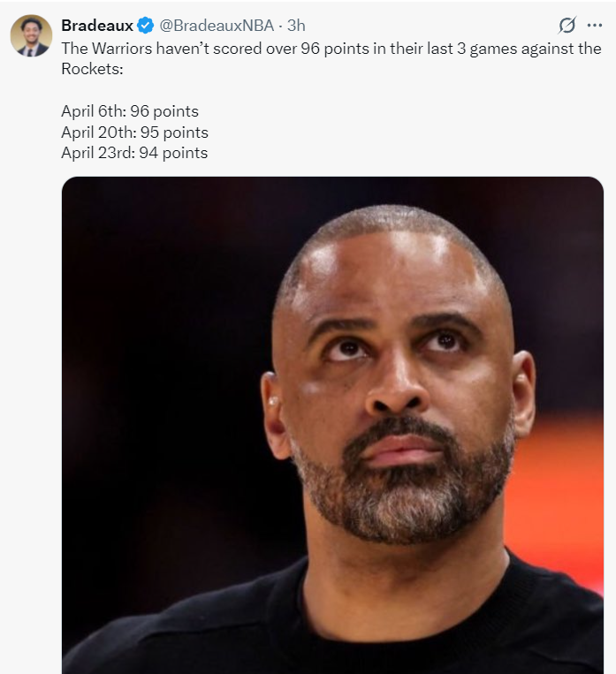Select the 'Rockets:' line of text
The width and height of the screenshot is (616, 674).
(x=93, y=69)
